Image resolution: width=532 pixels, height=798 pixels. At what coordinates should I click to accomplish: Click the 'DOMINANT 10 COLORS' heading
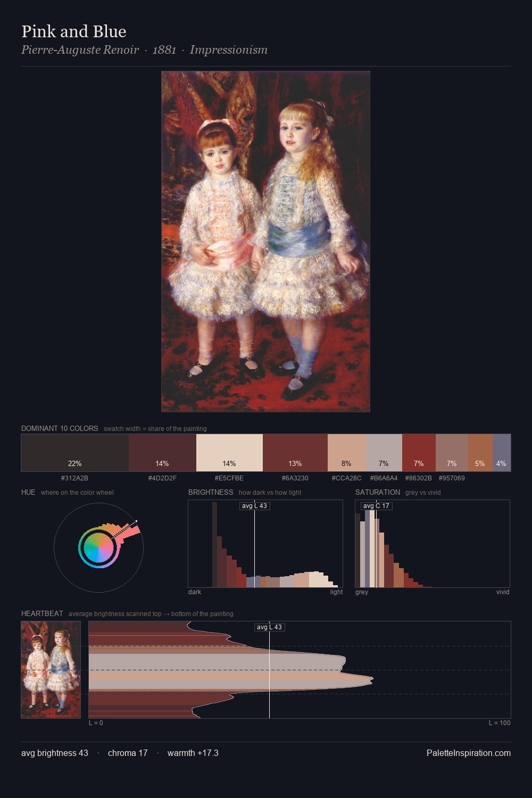point(60,428)
